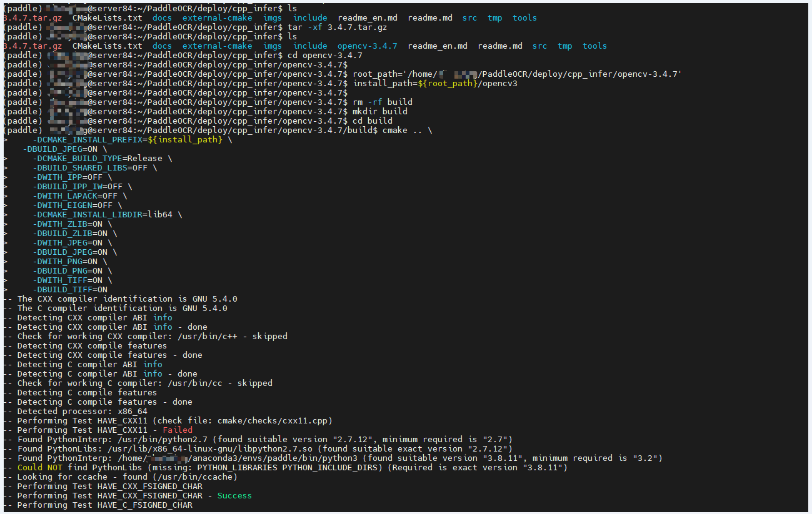Click '-DWITH_IPP=OFF' option

coord(68,177)
